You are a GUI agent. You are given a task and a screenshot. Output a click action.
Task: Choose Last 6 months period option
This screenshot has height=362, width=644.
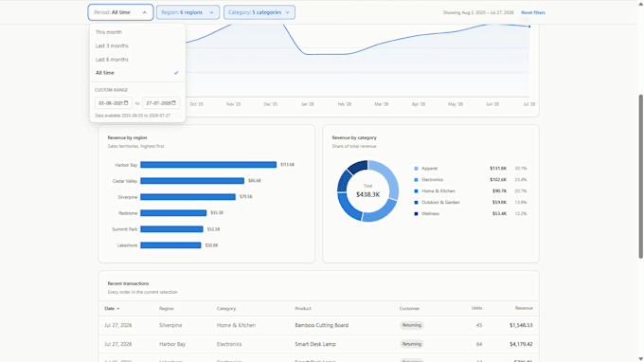click(137, 59)
